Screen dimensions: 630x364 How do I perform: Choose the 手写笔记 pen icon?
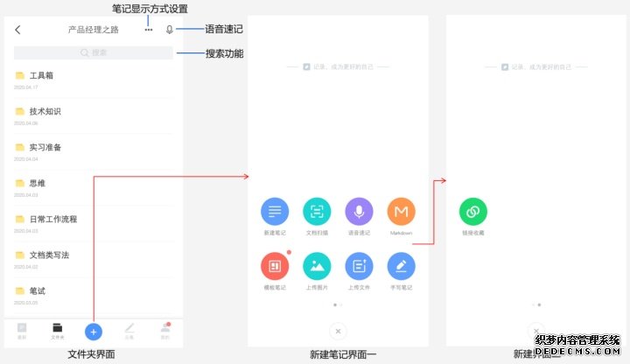[401, 266]
